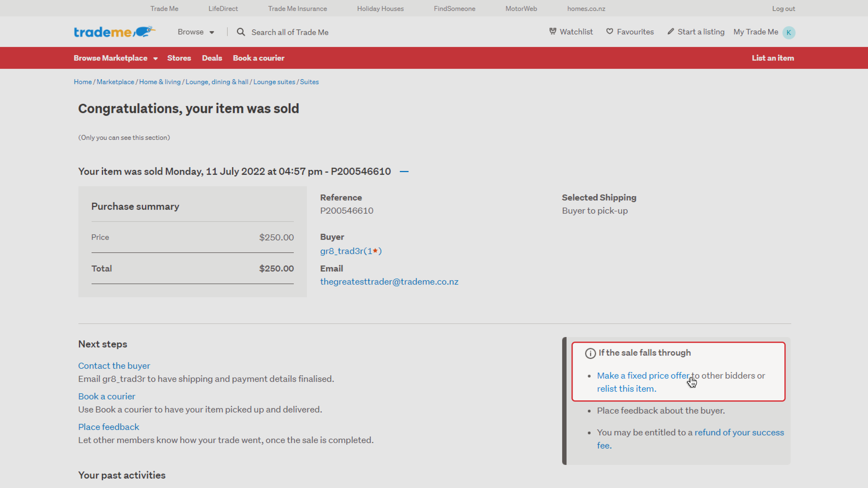
Task: Click List an item
Action: (773, 58)
